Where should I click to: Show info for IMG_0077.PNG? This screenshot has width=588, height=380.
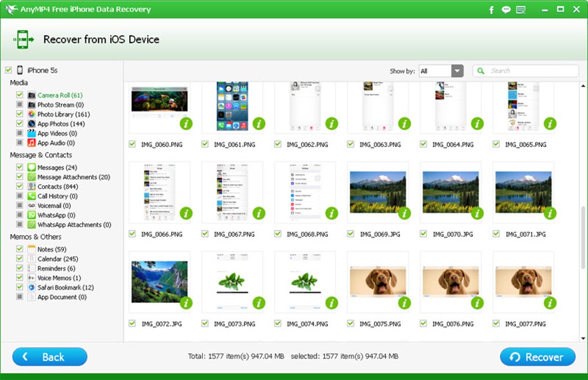(x=550, y=303)
